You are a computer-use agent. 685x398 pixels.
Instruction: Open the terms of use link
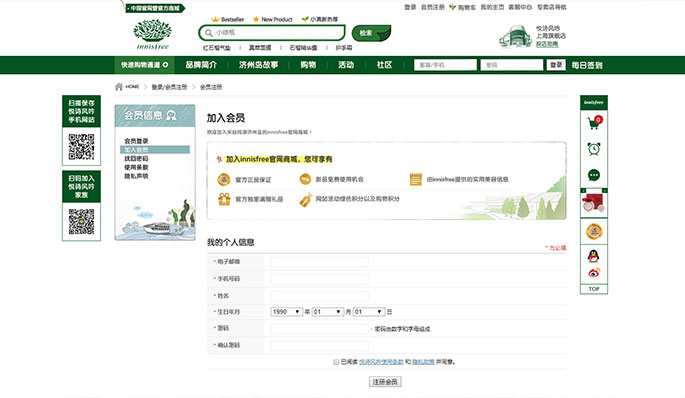coord(381,362)
